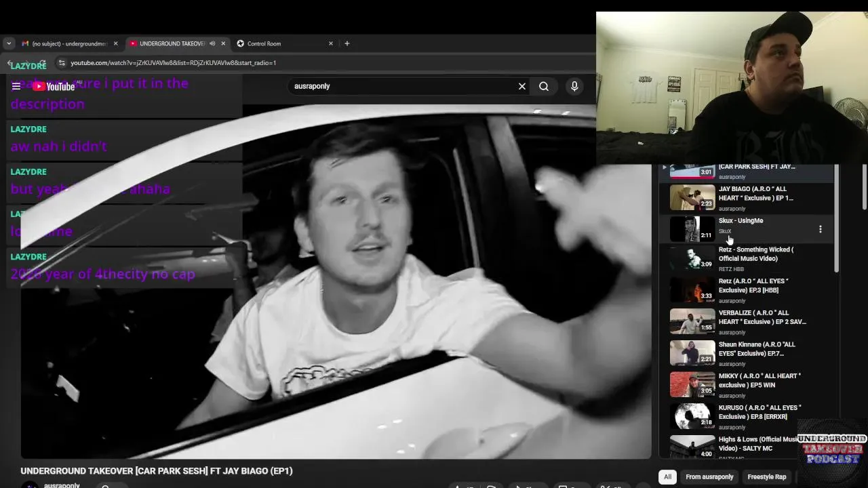The image size is (868, 488).
Task: Play Highs & Lows by SALTY MC
Action: coord(758,443)
